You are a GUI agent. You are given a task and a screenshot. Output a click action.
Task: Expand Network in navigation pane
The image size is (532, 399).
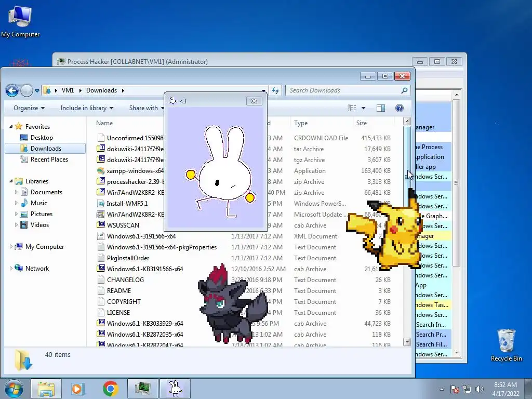click(11, 269)
